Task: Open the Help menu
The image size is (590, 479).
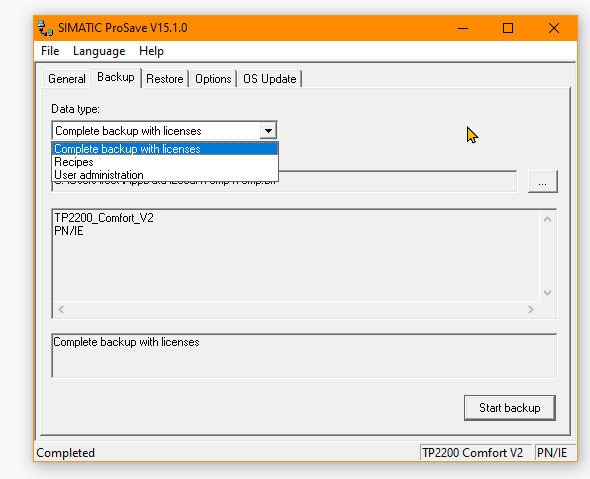Action: click(x=151, y=51)
